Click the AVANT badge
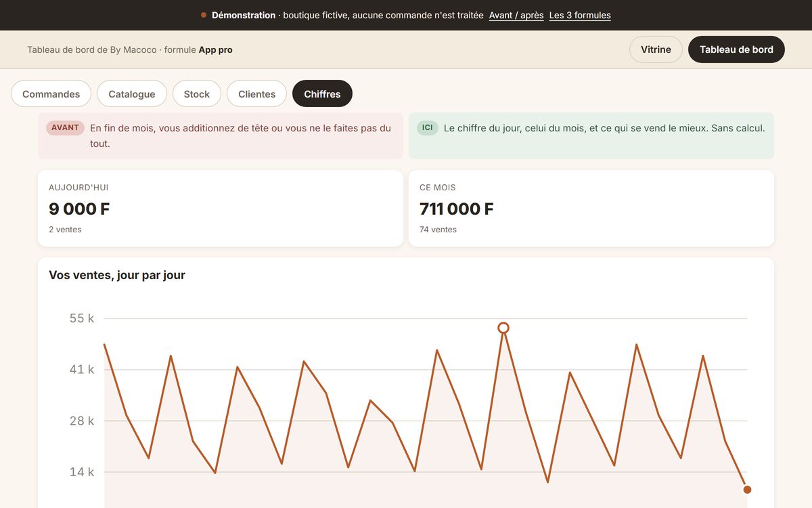Viewport: 812px width, 508px height. [x=65, y=127]
